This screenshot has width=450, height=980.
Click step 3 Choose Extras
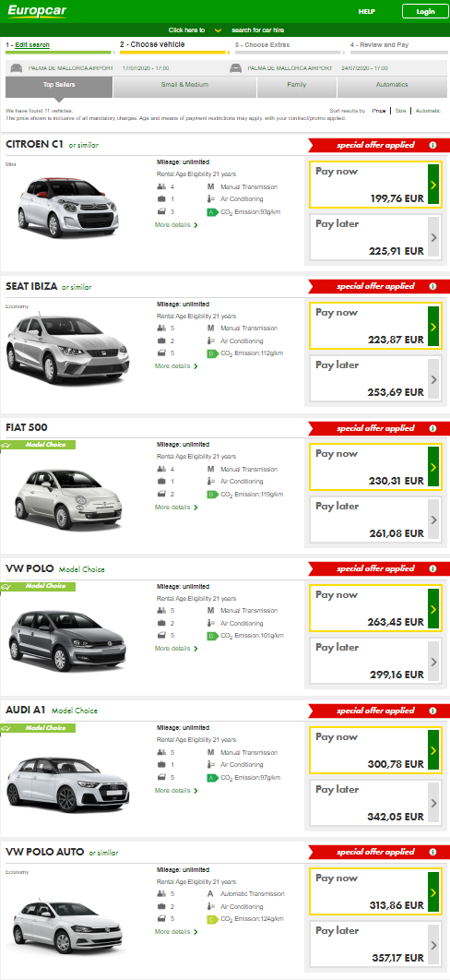pyautogui.click(x=262, y=45)
